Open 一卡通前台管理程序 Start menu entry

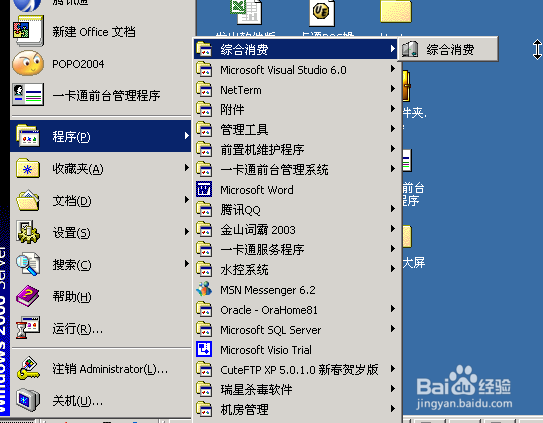pyautogui.click(x=100, y=95)
